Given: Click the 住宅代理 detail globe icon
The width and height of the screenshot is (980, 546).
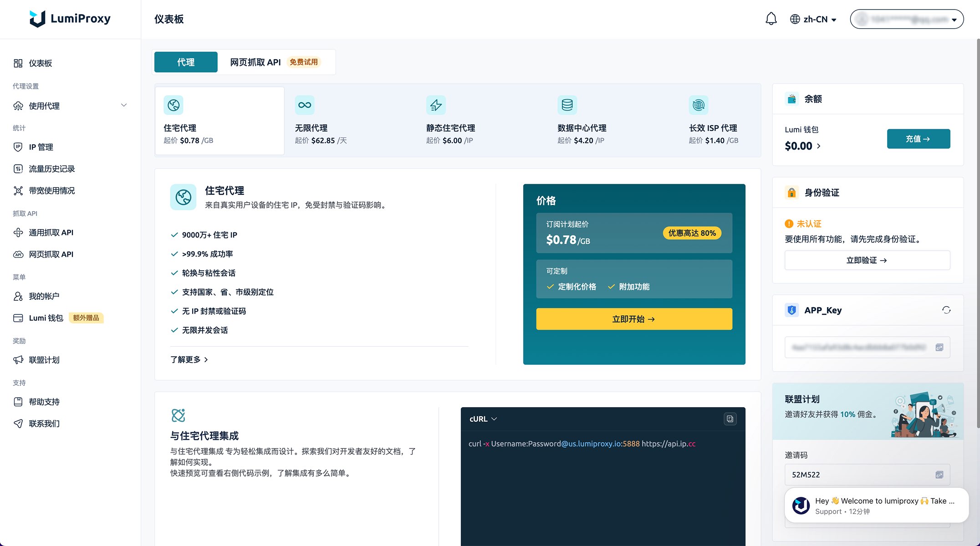Looking at the screenshot, I should 183,197.
